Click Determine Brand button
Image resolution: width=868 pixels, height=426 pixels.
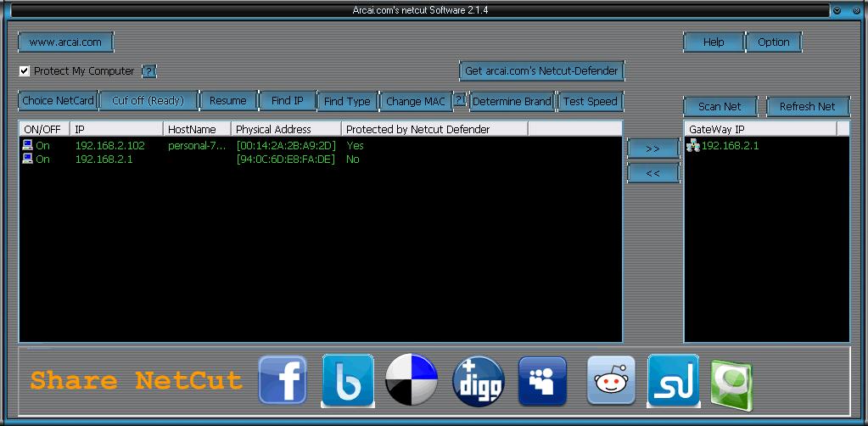coord(512,101)
